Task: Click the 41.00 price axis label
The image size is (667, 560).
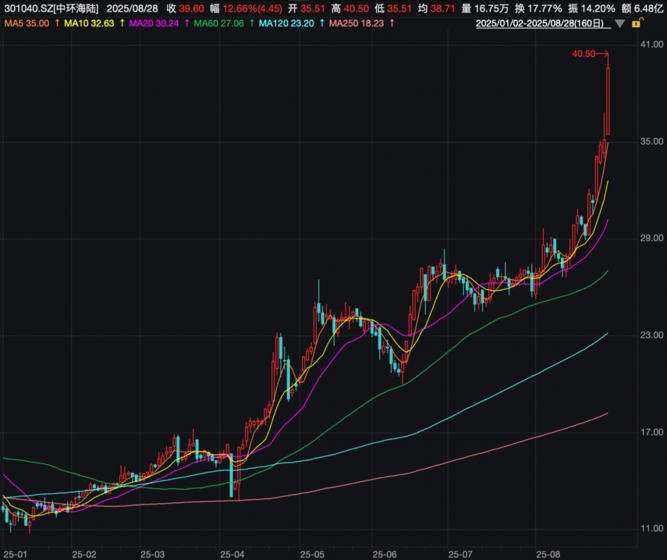Action: [x=652, y=45]
